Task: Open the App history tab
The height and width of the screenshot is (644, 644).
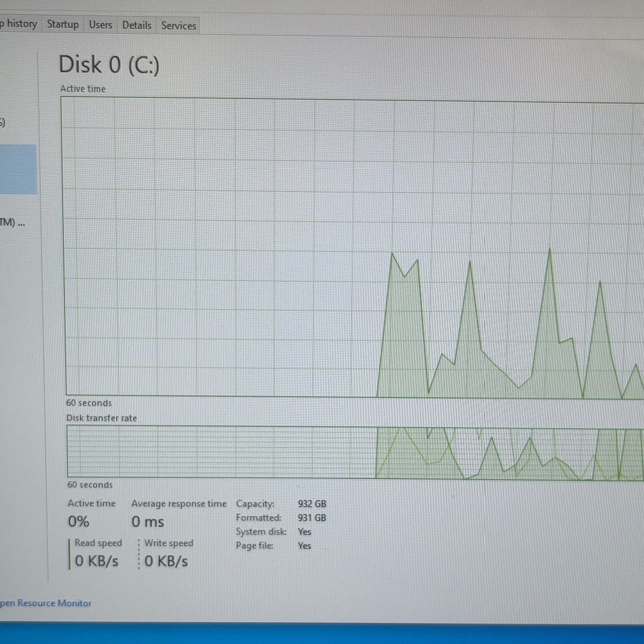Action: point(19,24)
